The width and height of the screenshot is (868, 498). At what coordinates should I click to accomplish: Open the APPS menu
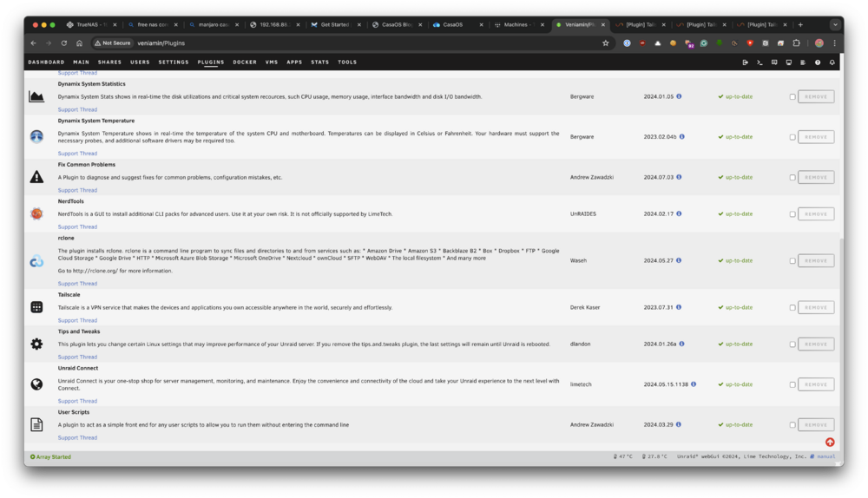294,62
